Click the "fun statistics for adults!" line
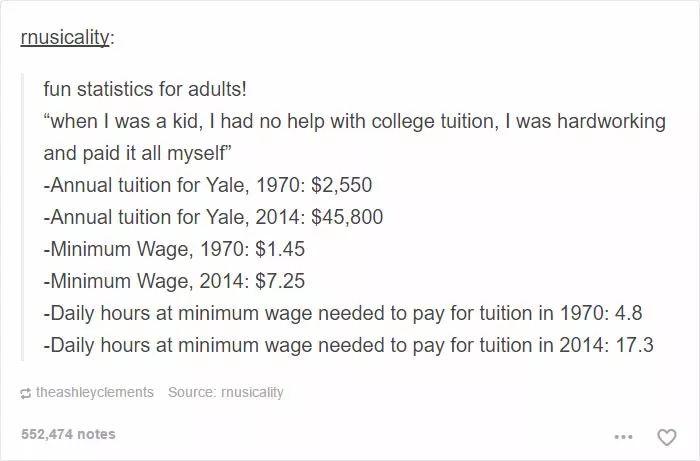700x461 pixels. click(x=144, y=89)
